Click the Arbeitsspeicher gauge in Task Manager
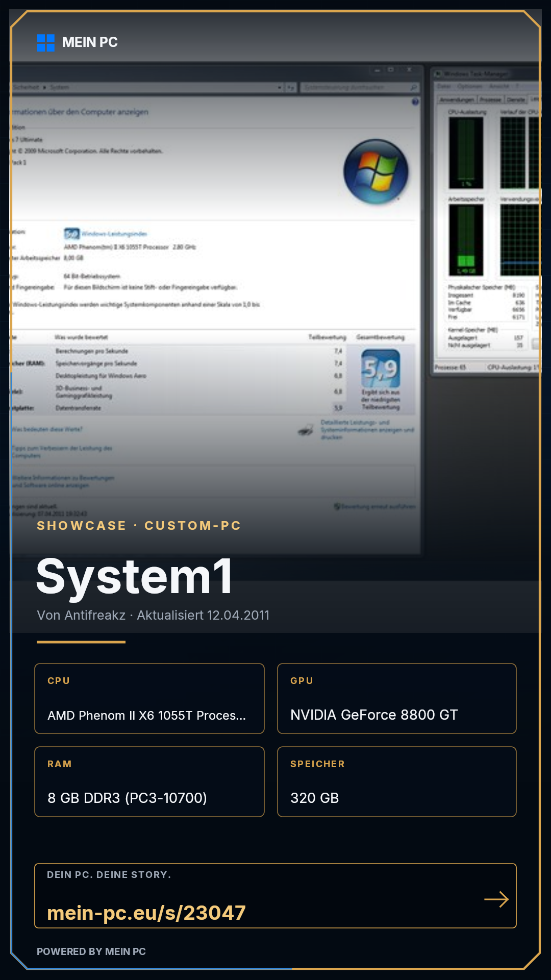 (466, 240)
